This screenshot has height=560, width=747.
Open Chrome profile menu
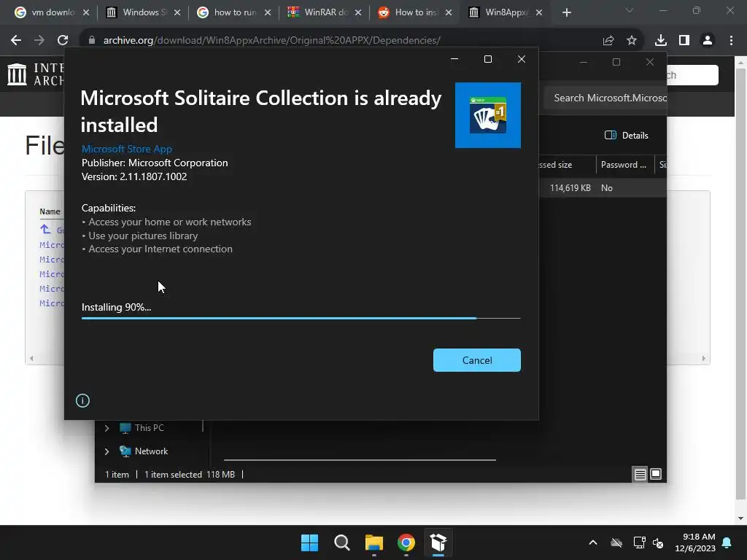tap(708, 41)
